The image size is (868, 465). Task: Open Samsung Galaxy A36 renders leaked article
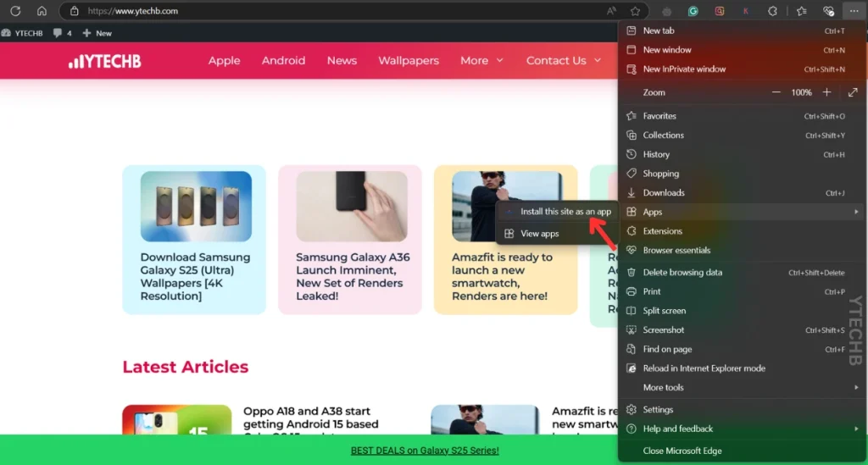click(x=353, y=276)
